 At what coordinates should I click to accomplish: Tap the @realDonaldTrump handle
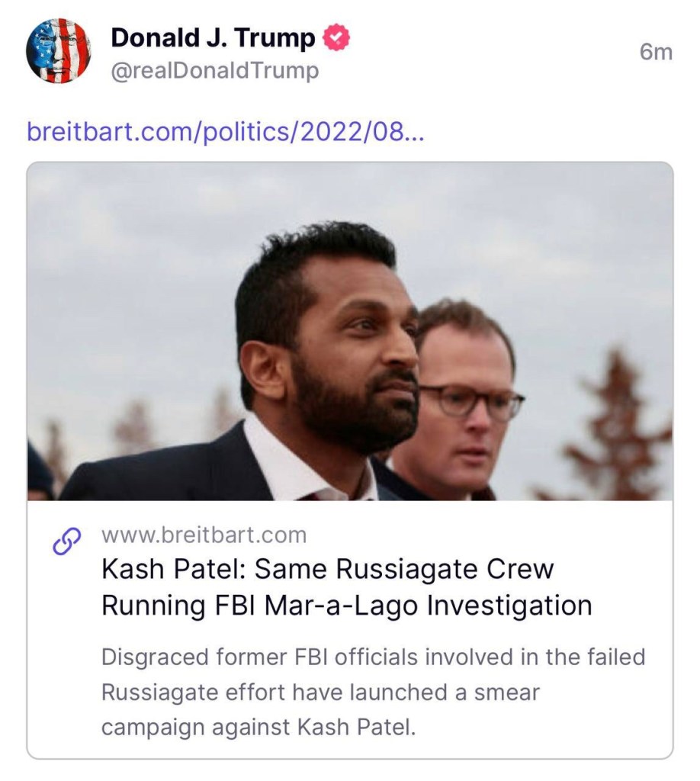[215, 72]
